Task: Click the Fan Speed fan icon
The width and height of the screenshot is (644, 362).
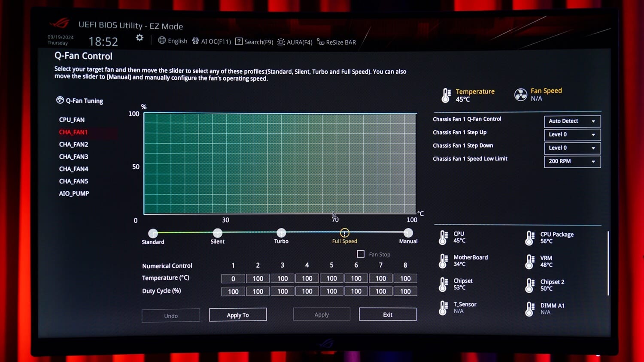Action: point(520,95)
